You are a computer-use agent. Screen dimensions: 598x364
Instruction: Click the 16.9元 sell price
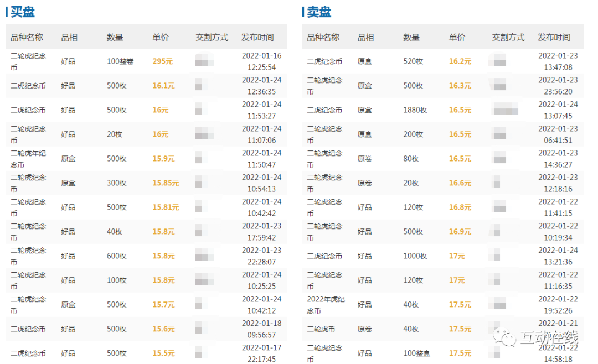(x=460, y=232)
